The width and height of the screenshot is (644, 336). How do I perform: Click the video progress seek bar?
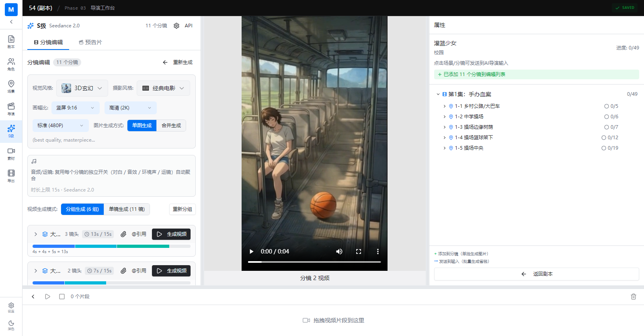pyautogui.click(x=314, y=262)
